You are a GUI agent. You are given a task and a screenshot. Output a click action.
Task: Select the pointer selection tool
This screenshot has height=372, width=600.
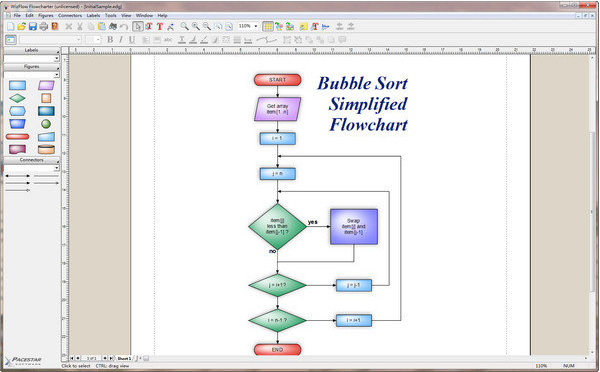(138, 26)
